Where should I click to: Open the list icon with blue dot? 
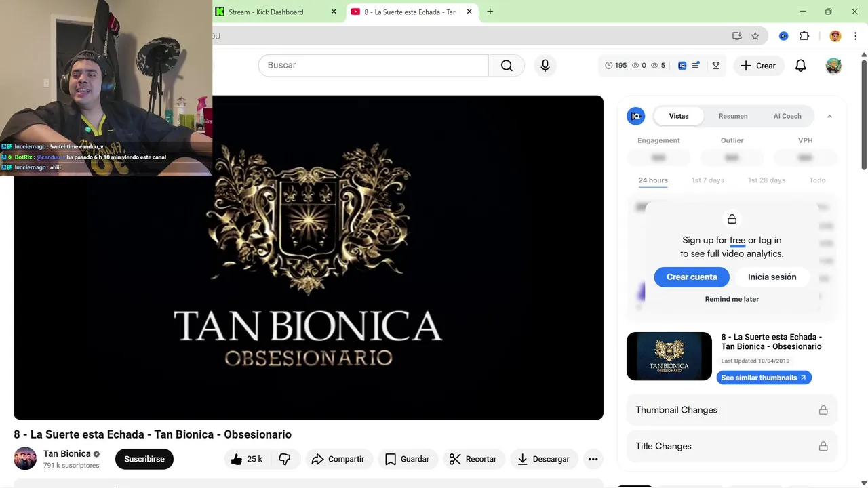point(696,66)
